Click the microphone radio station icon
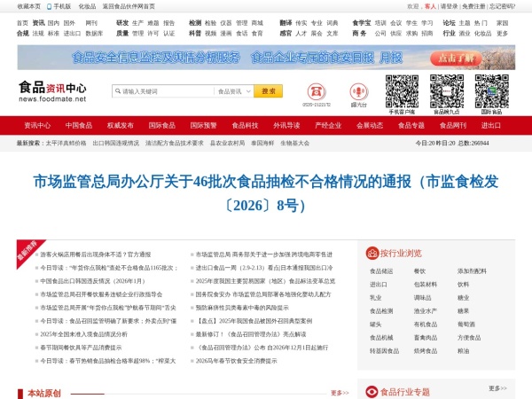This screenshot has width=532, height=399. pos(358,91)
